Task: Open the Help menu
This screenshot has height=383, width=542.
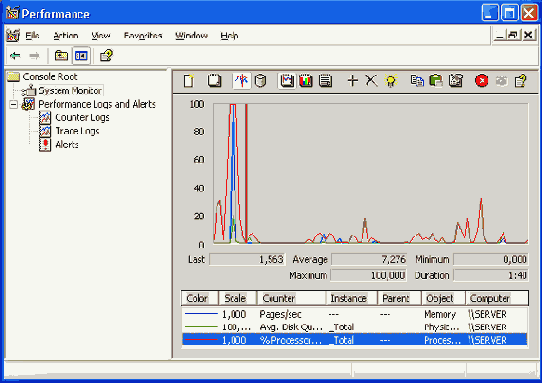Action: click(x=229, y=36)
